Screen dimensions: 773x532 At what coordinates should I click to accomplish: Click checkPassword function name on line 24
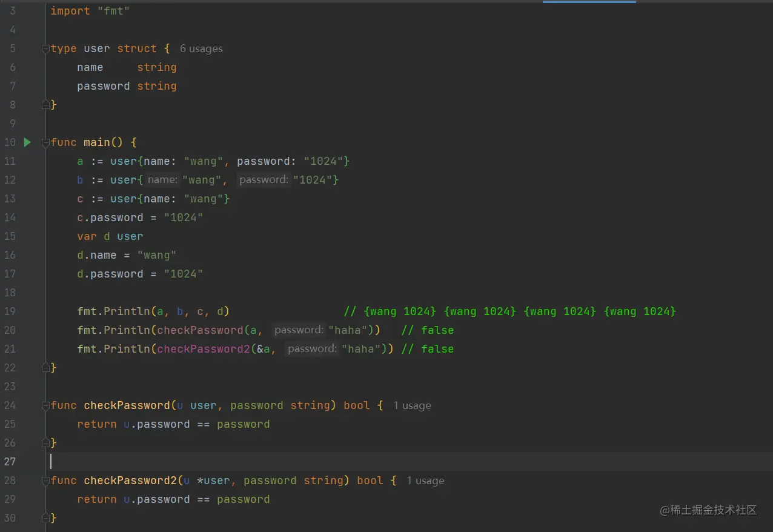pos(127,405)
